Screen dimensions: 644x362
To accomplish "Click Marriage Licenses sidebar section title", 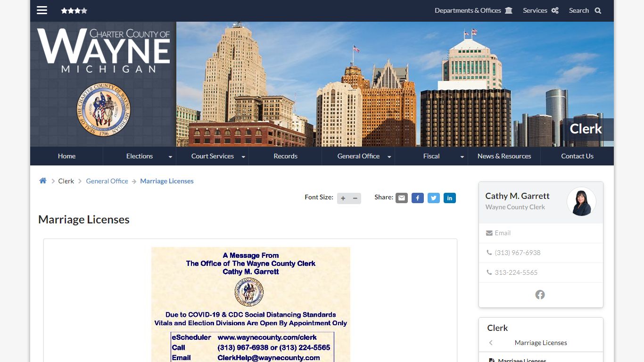I will coord(541,343).
